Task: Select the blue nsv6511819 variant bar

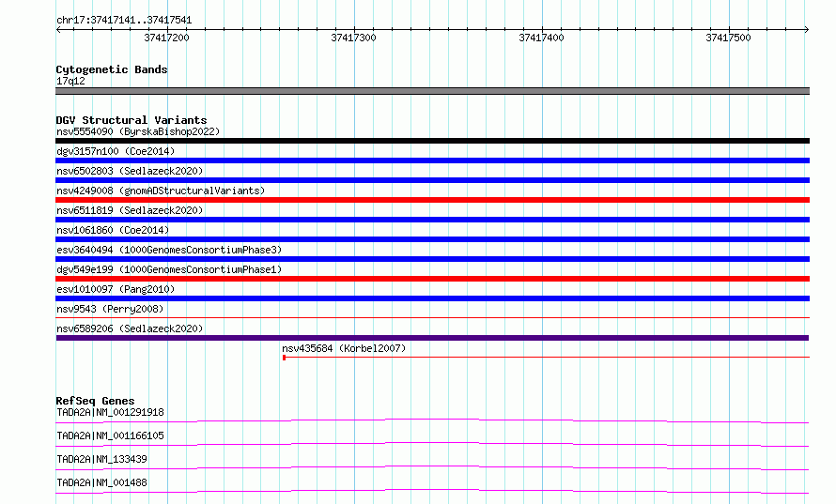Action: tap(432, 220)
